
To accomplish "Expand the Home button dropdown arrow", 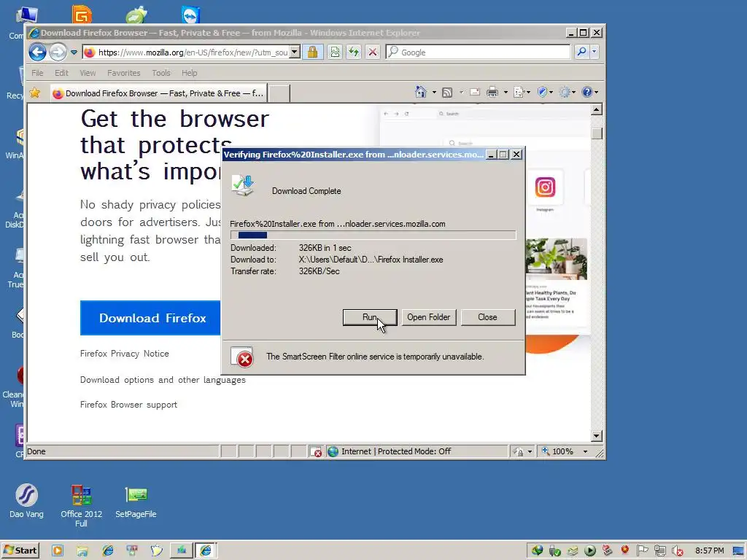I will click(434, 93).
